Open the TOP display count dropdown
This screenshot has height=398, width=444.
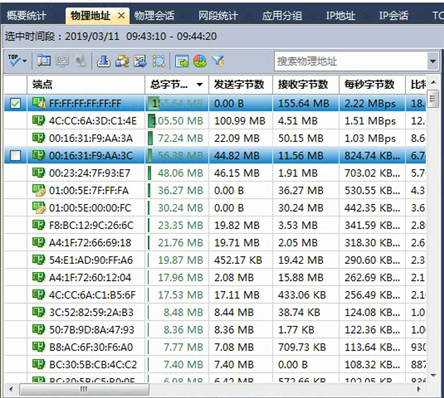[17, 61]
